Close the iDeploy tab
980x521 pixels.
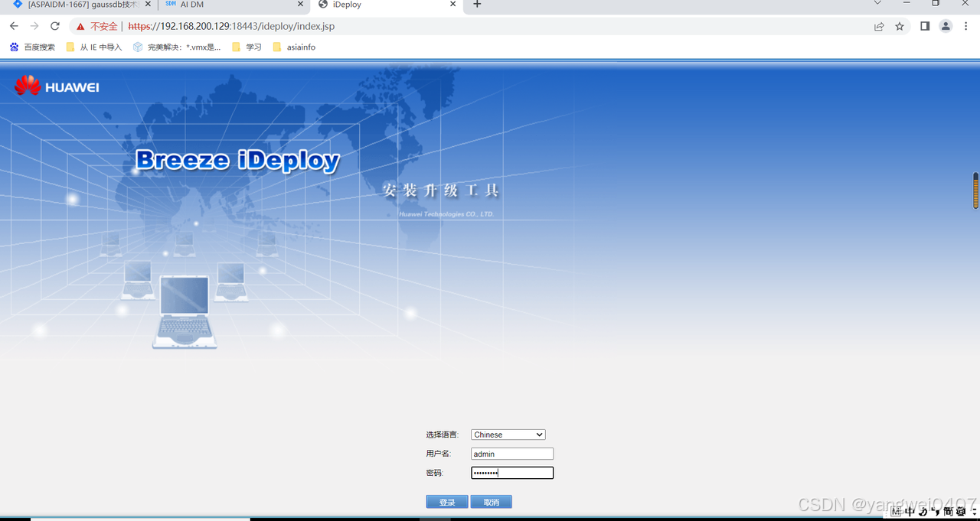pos(453,5)
